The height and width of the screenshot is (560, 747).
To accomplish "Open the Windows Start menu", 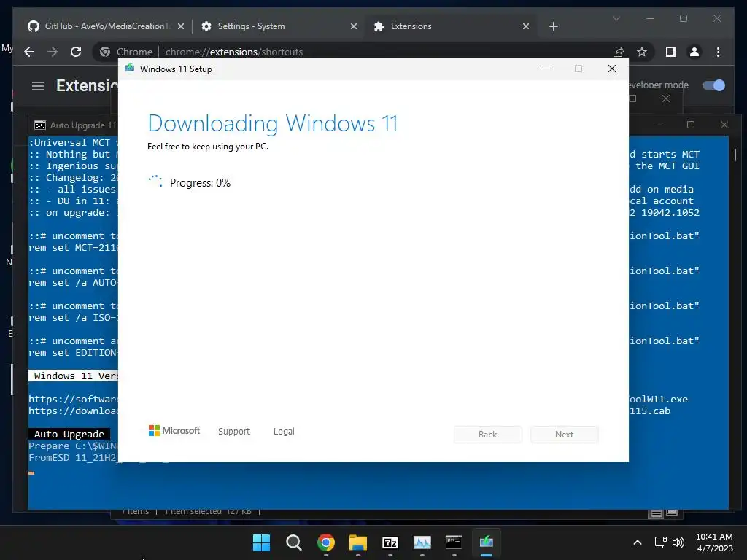I will click(x=261, y=542).
